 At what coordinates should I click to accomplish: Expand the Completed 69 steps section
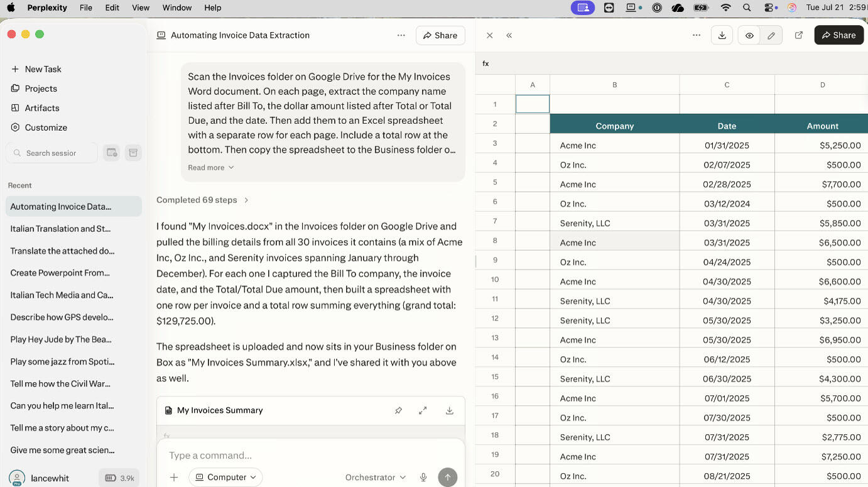[202, 200]
